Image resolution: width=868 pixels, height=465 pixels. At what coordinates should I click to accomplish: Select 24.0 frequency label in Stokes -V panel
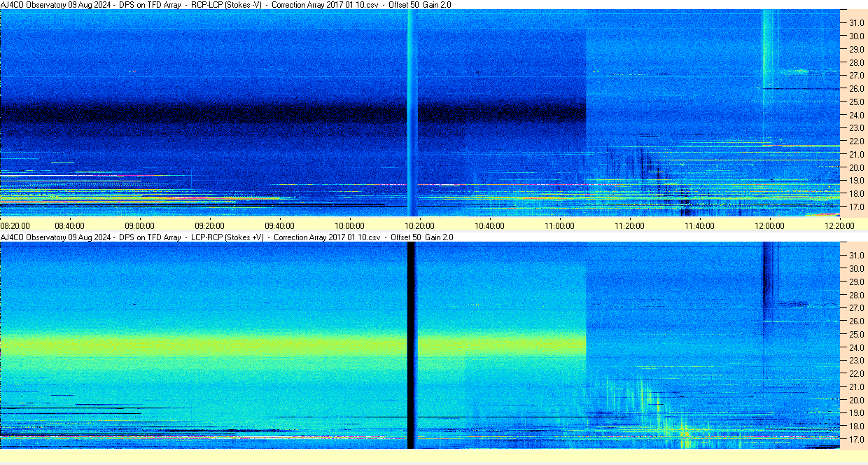point(856,115)
